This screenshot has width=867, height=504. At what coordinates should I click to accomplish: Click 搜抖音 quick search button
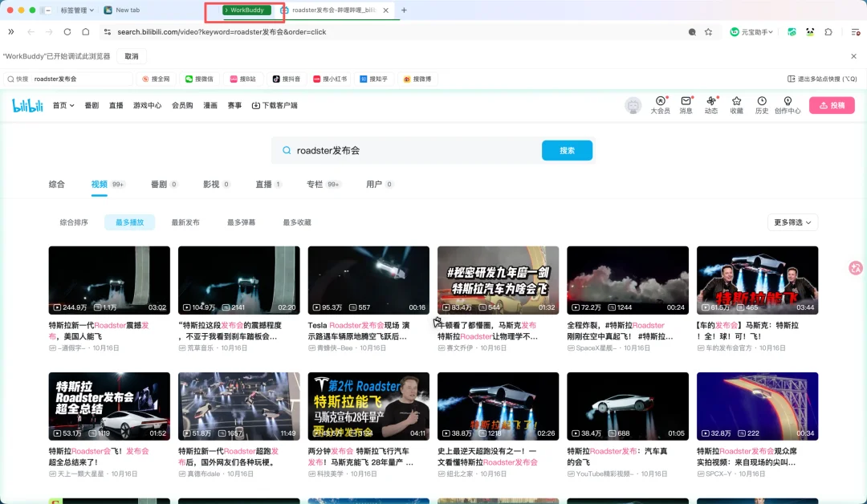coord(287,79)
